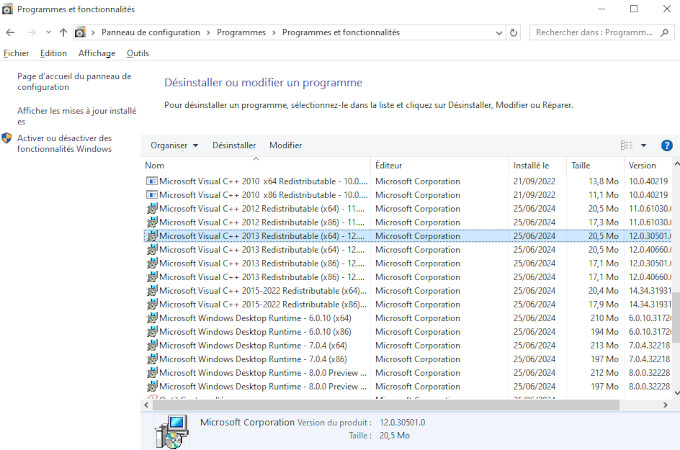Click the vertical scrollbar thumb
The height and width of the screenshot is (450, 680).
[x=676, y=316]
